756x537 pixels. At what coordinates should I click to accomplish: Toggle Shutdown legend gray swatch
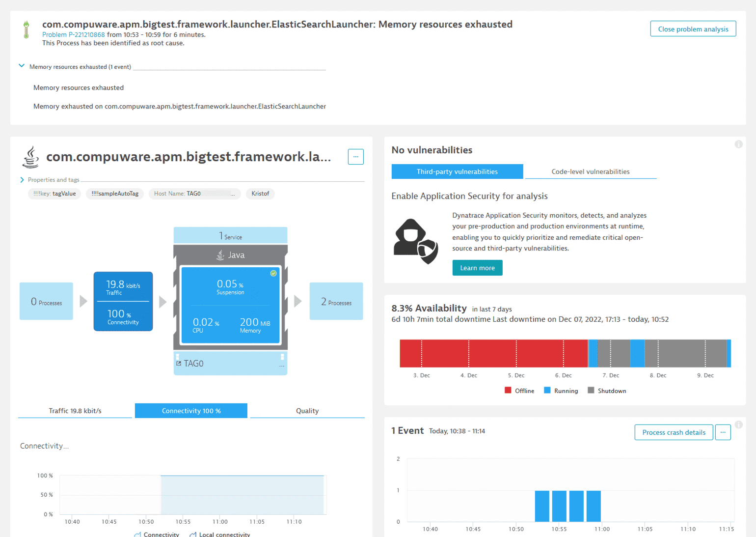pos(591,391)
